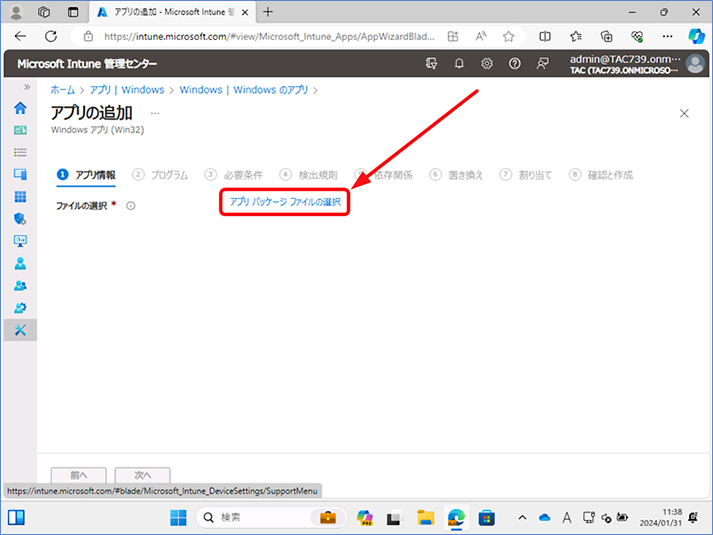Open Edge tab actions menu icon
Screen dimensions: 713x535
73,12
